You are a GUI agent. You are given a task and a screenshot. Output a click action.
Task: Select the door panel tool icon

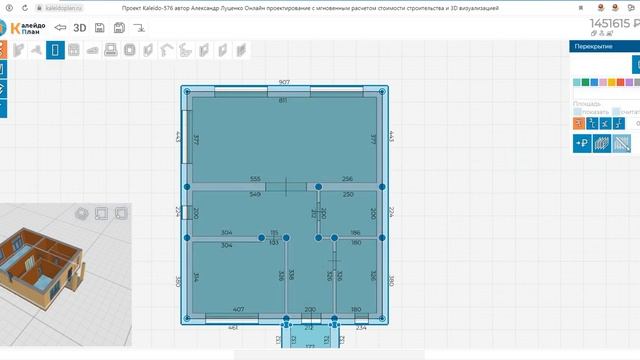[148, 50]
